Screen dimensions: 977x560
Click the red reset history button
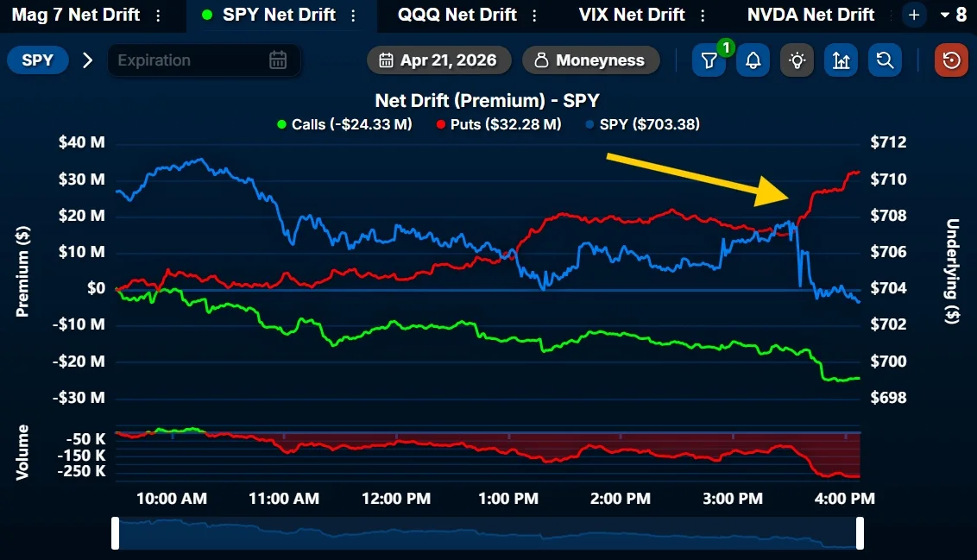(951, 60)
